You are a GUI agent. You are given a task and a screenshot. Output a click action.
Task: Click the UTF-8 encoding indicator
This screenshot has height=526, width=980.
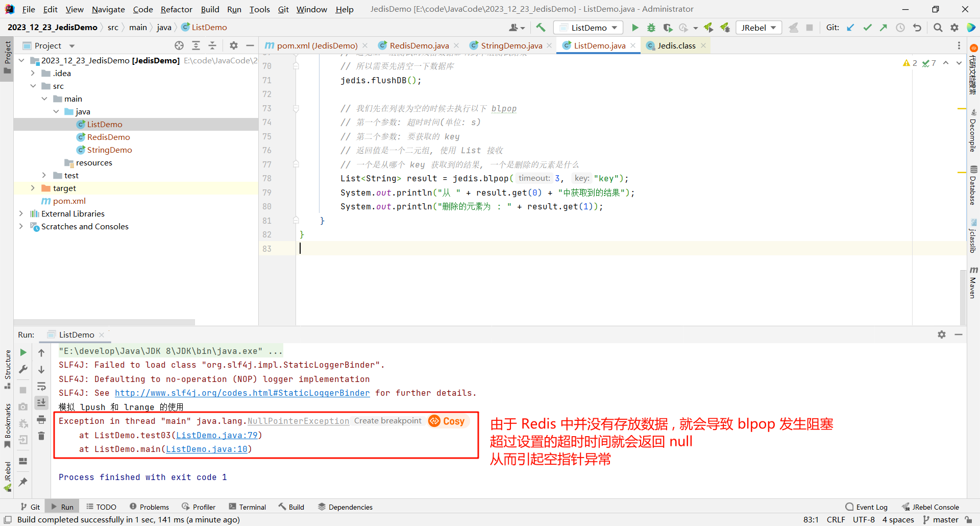[864, 519]
